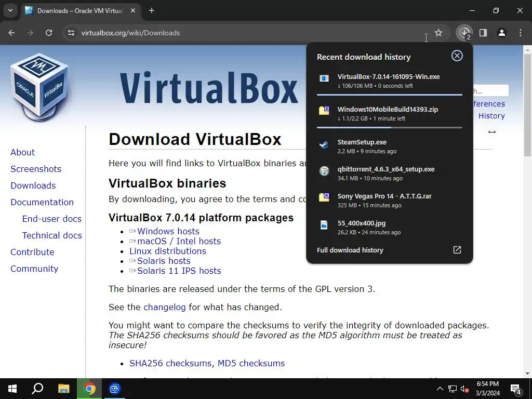The width and height of the screenshot is (532, 399).
Task: Click the Sony Vegas rar file icon
Action: (x=324, y=197)
